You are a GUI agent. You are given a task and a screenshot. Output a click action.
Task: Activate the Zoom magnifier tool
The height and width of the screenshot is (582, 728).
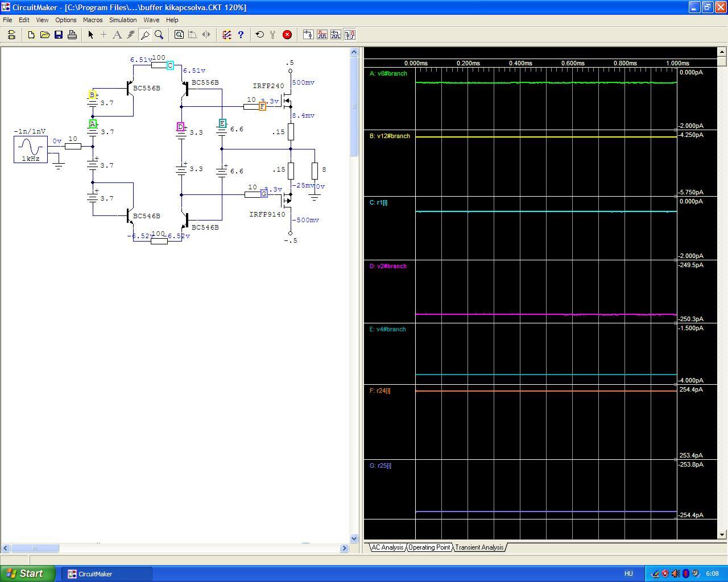(159, 35)
